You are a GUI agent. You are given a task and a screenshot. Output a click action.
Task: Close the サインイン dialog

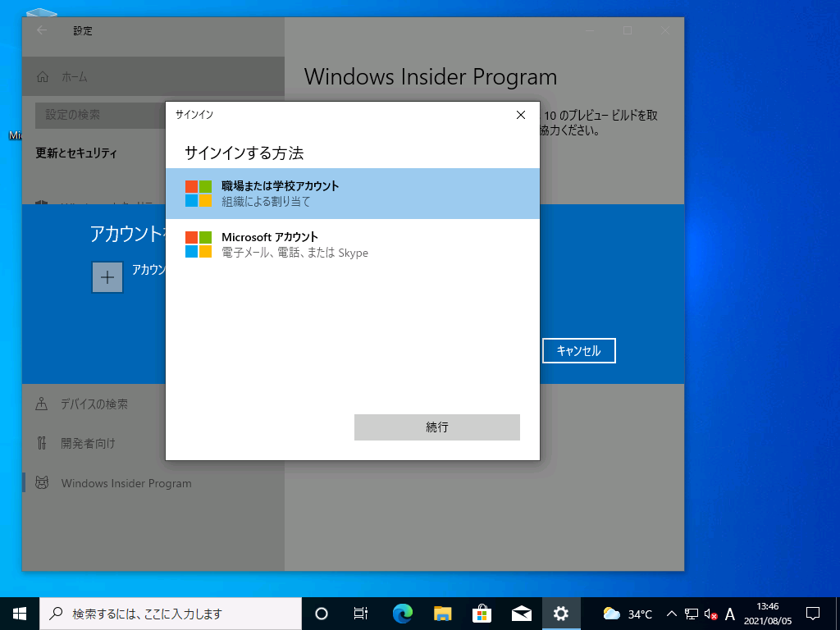tap(520, 115)
